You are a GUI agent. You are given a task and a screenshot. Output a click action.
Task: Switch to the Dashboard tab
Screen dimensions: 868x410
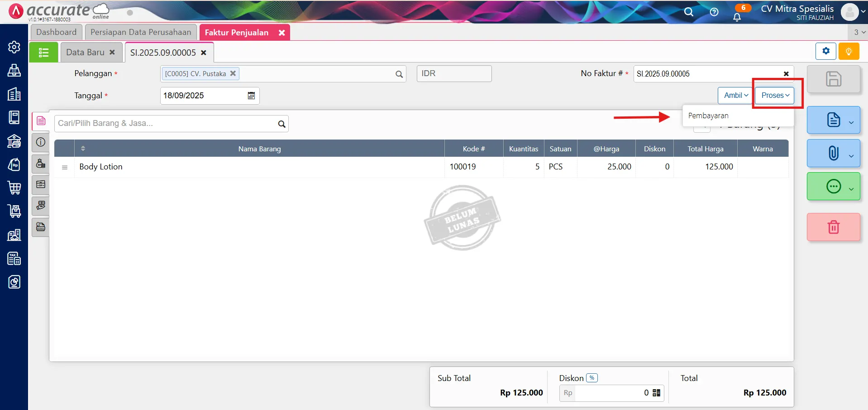pyautogui.click(x=57, y=32)
